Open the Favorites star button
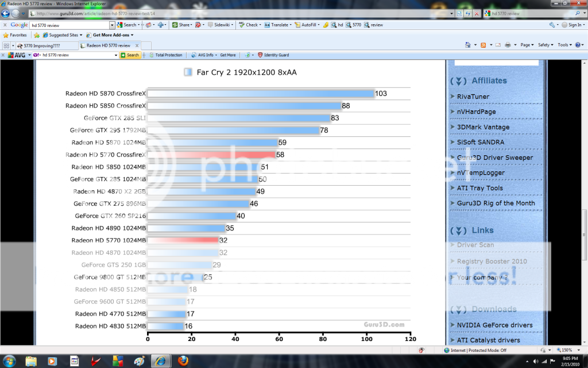Viewport: 588px width, 368px height. point(15,35)
